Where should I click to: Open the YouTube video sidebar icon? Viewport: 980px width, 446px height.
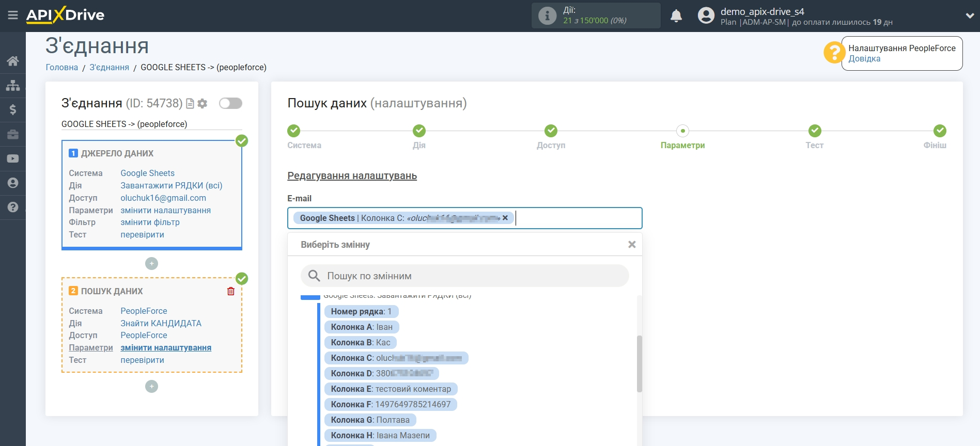coord(13,158)
